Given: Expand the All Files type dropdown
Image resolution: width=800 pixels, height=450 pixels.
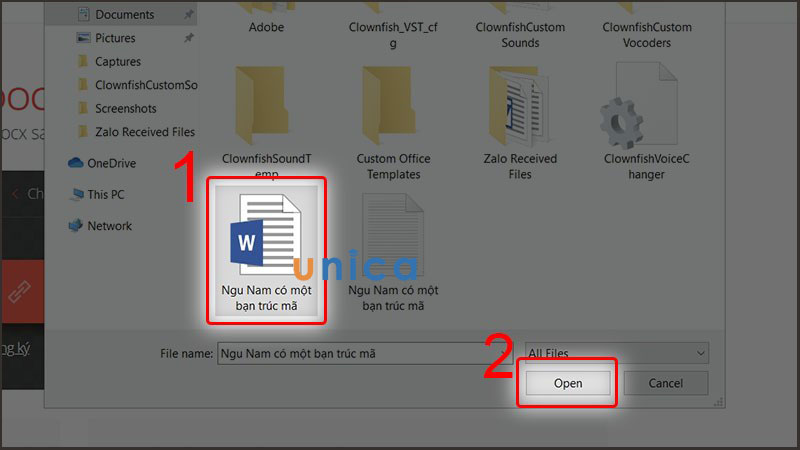Looking at the screenshot, I should (x=616, y=353).
